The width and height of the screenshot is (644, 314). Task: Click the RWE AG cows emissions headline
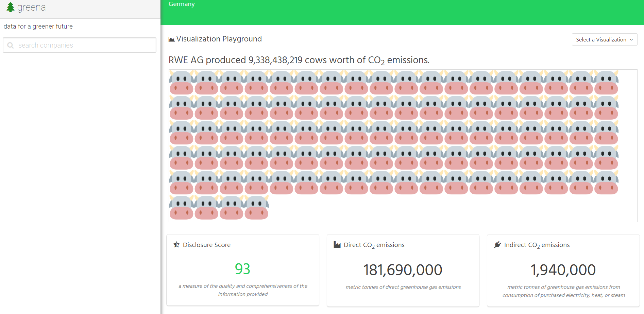(299, 60)
